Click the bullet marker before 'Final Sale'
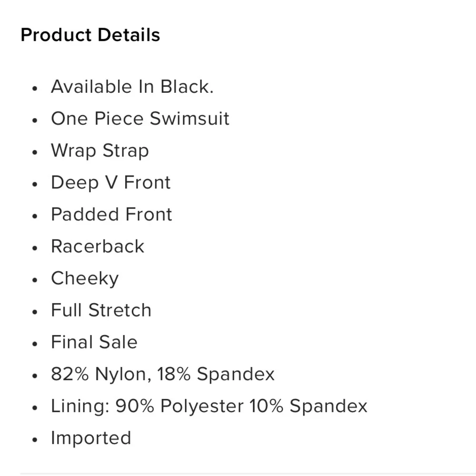 point(34,344)
